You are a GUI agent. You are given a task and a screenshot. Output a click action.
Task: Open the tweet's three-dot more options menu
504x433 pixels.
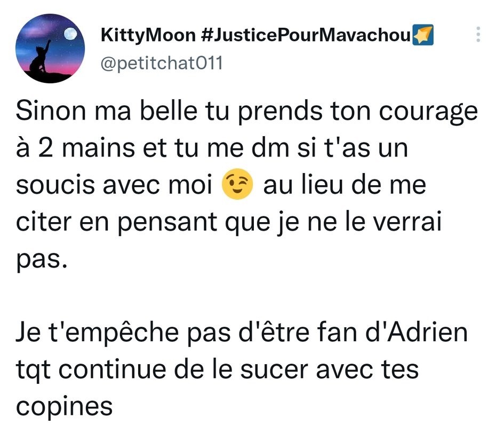pos(478,34)
